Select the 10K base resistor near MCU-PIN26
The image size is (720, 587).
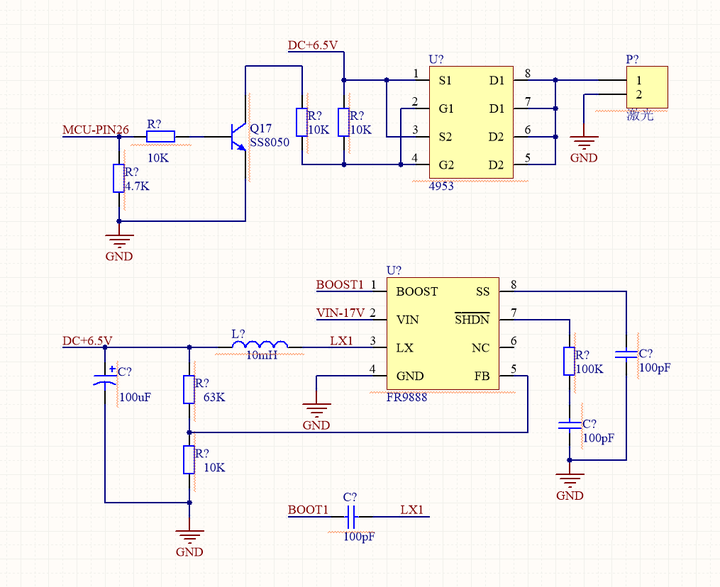pos(160,136)
